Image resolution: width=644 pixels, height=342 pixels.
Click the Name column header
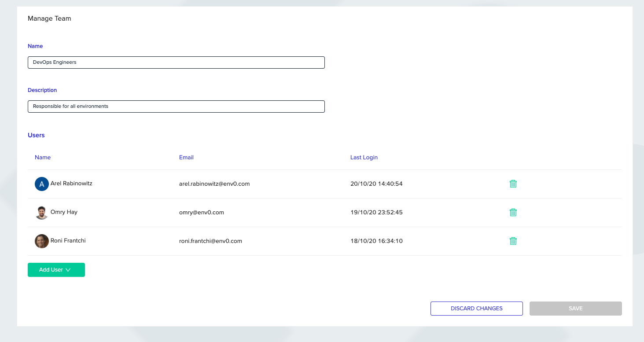(x=43, y=158)
